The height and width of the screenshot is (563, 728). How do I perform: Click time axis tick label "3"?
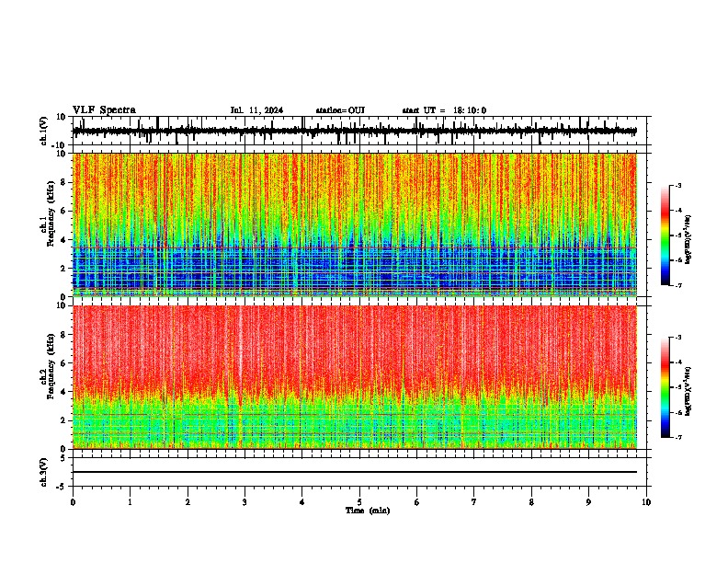(245, 502)
